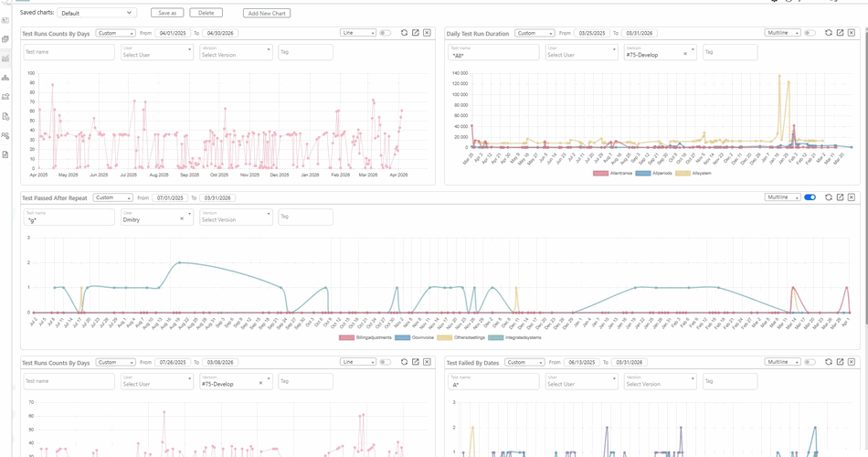868x457 pixels.
Task: Click the Add New Chart button
Action: click(267, 13)
